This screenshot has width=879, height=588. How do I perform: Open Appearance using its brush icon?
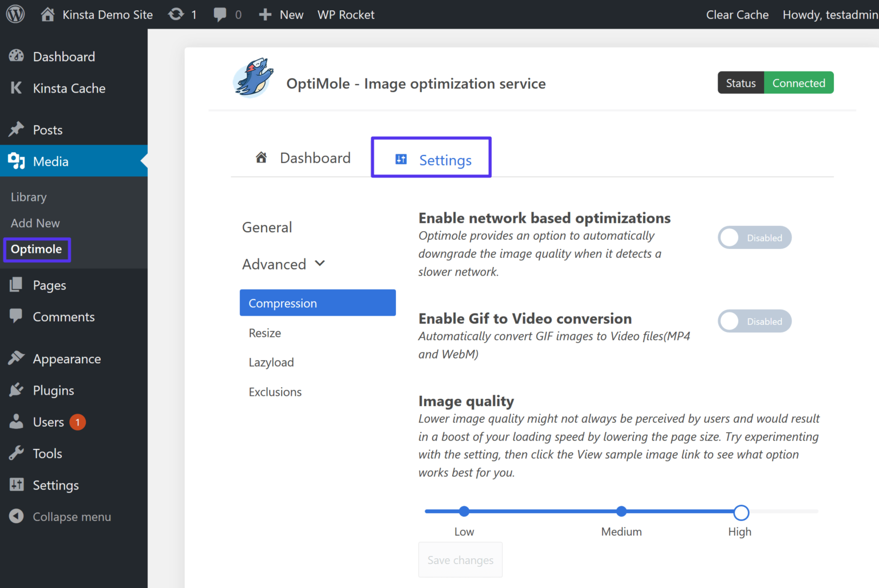[x=16, y=358]
